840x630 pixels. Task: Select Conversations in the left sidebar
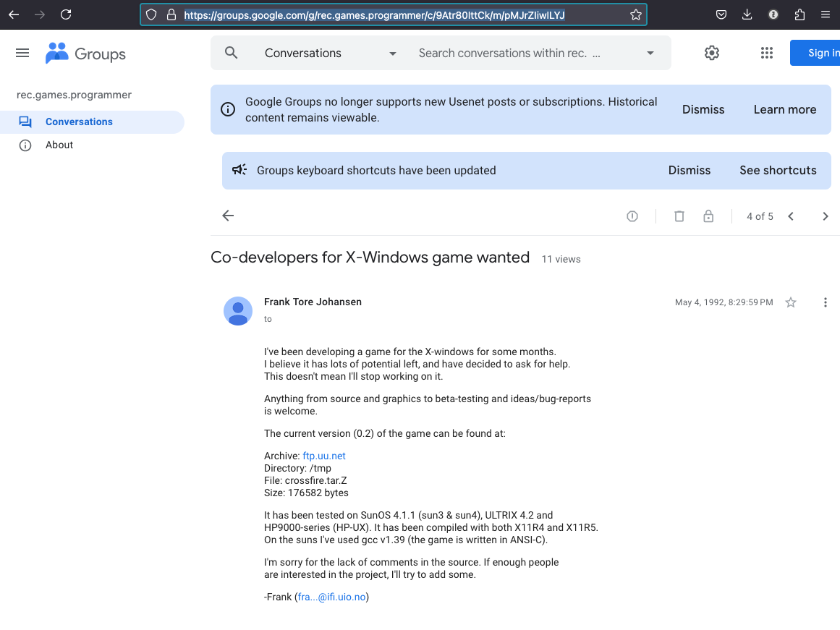point(79,122)
